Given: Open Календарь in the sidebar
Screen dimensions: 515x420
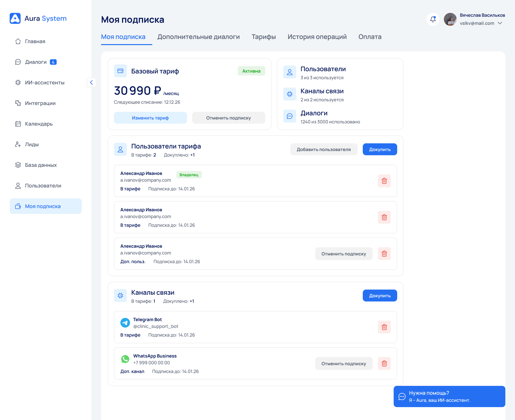Looking at the screenshot, I should [x=39, y=124].
